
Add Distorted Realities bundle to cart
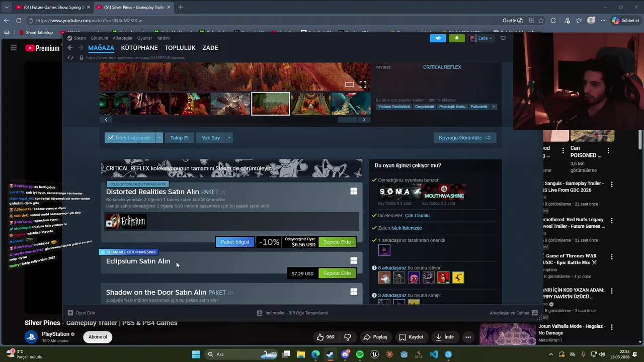coord(337,242)
